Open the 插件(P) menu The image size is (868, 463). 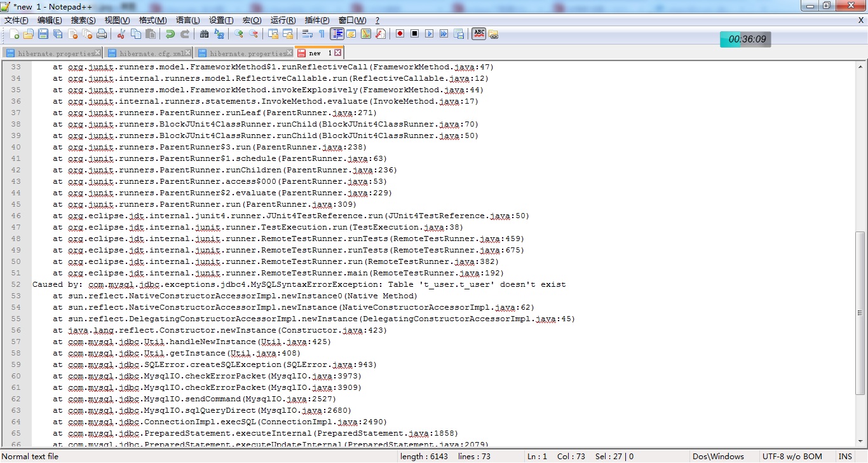[317, 20]
